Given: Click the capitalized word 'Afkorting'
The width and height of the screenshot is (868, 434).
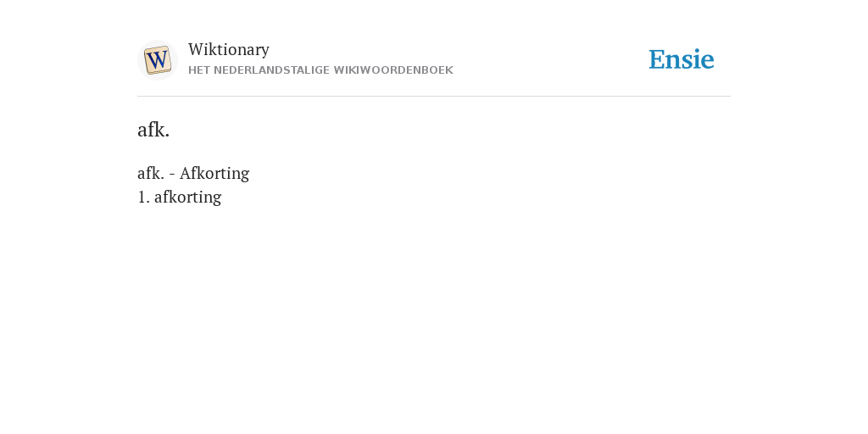Looking at the screenshot, I should 214,173.
